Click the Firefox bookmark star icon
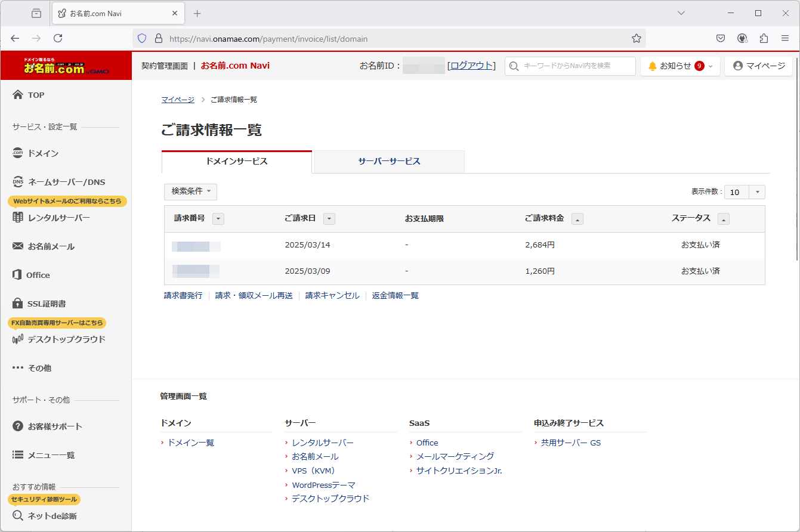This screenshot has width=800, height=532. (x=637, y=39)
